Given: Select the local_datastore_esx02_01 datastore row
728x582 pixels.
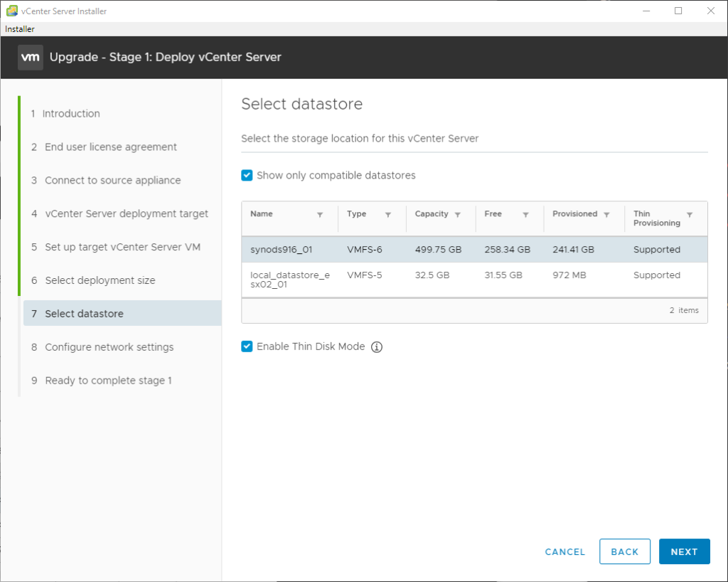Looking at the screenshot, I should point(474,280).
